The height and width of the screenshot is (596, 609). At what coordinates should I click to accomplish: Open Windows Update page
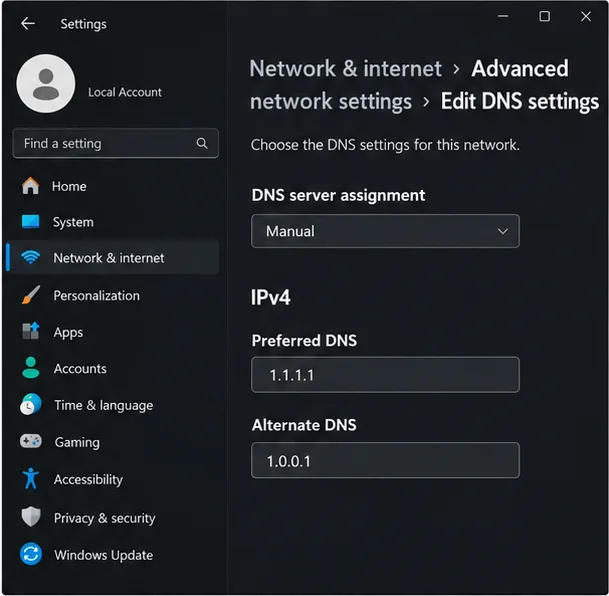pos(113,555)
